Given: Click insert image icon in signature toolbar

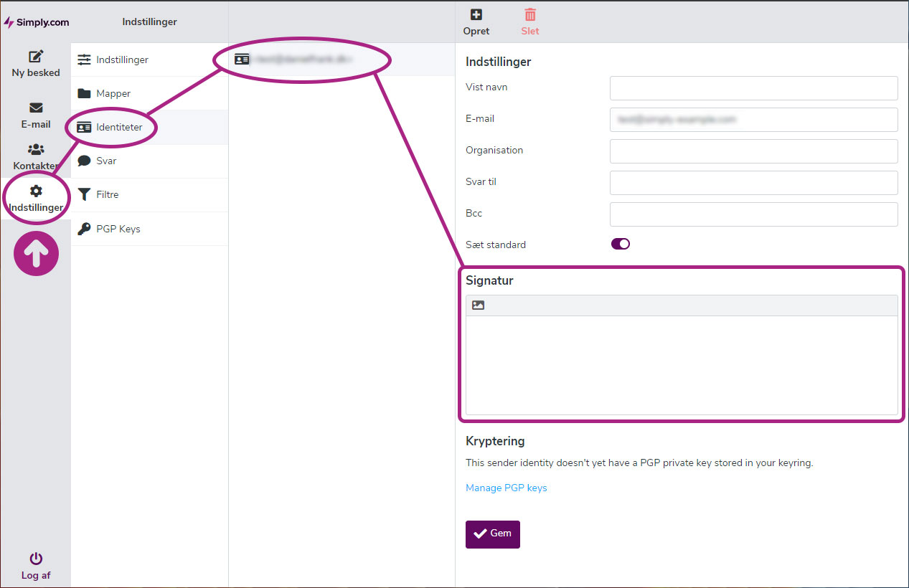Looking at the screenshot, I should [x=479, y=305].
